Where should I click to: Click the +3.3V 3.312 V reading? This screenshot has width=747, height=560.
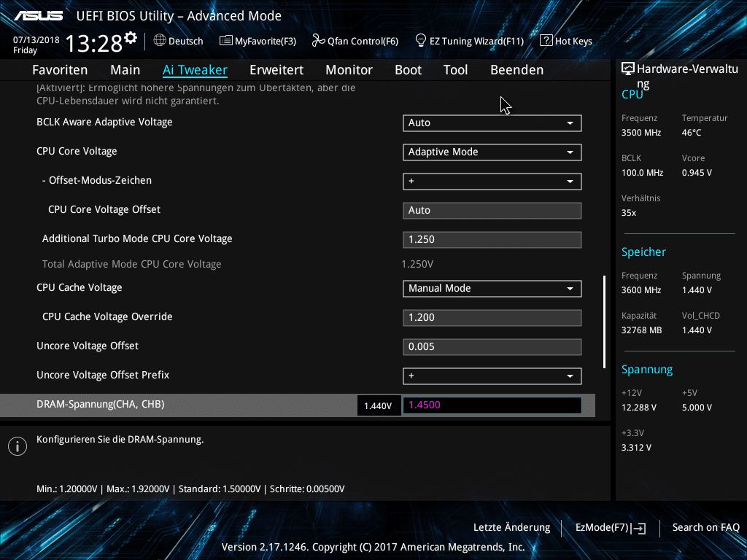point(636,448)
